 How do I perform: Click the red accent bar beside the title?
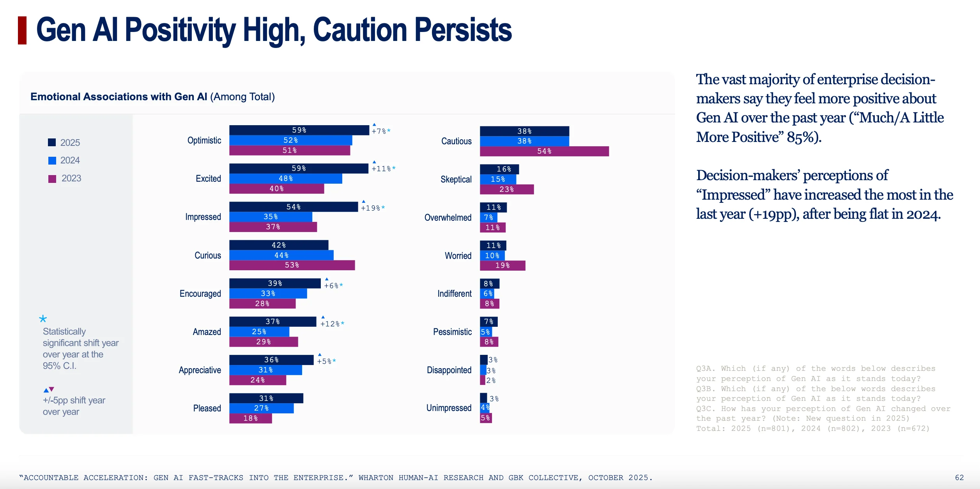click(22, 30)
